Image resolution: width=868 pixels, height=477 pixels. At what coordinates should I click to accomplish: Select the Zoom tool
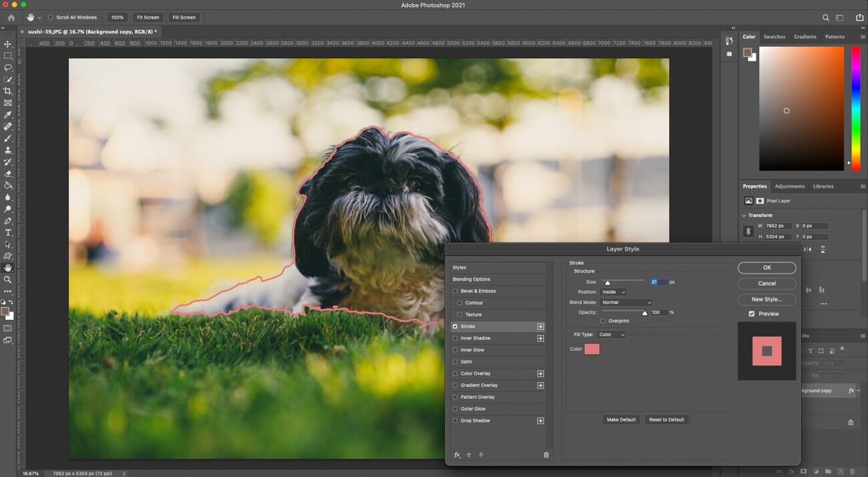tap(8, 280)
